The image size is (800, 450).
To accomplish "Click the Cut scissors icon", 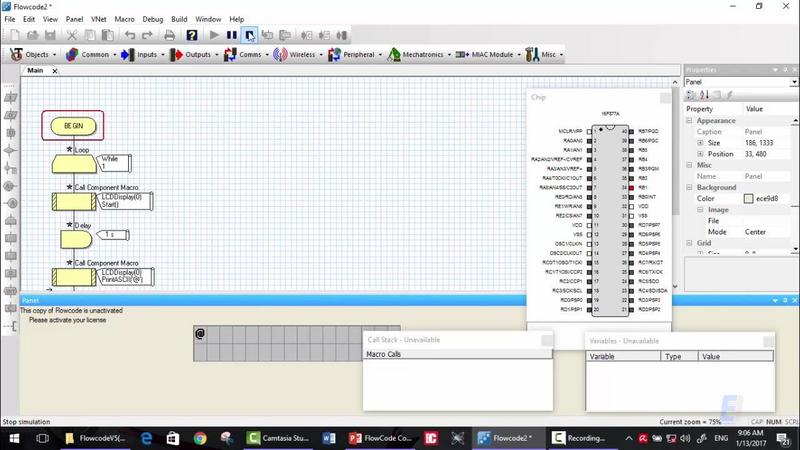I will pyautogui.click(x=72, y=35).
